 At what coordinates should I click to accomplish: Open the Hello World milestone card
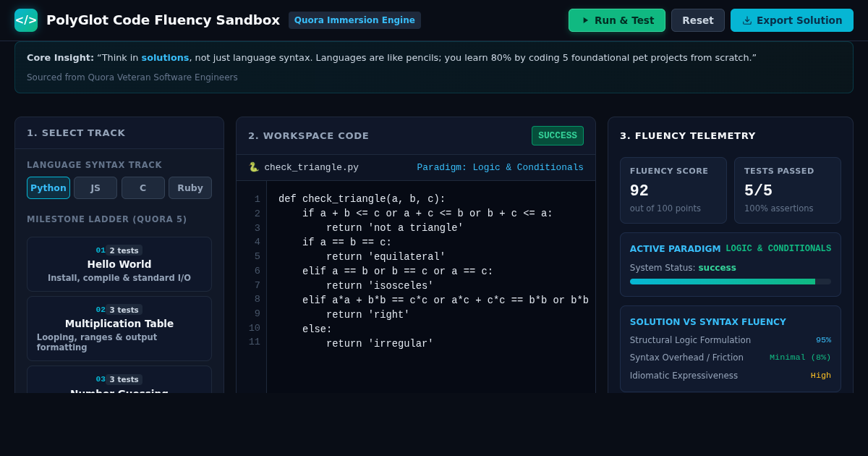coord(119,264)
